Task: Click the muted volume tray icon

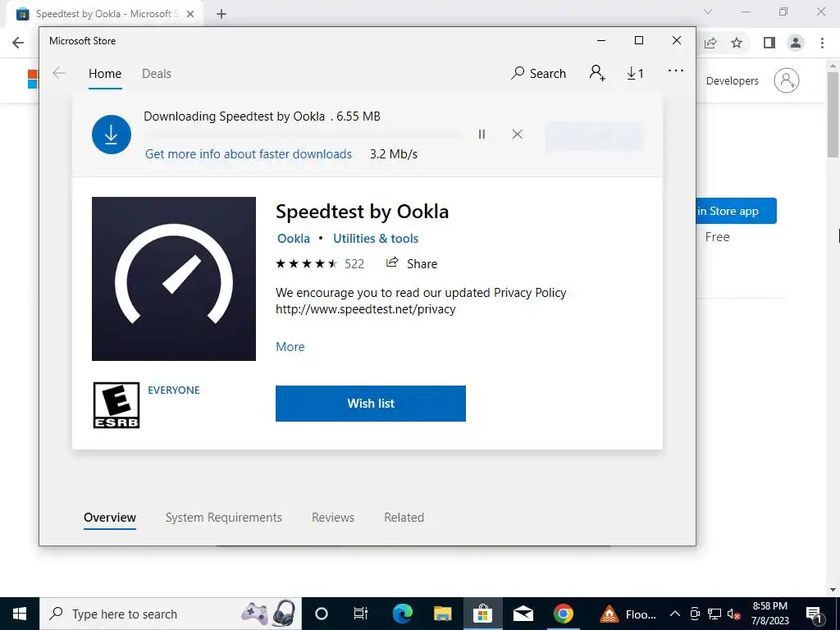Action: point(733,614)
